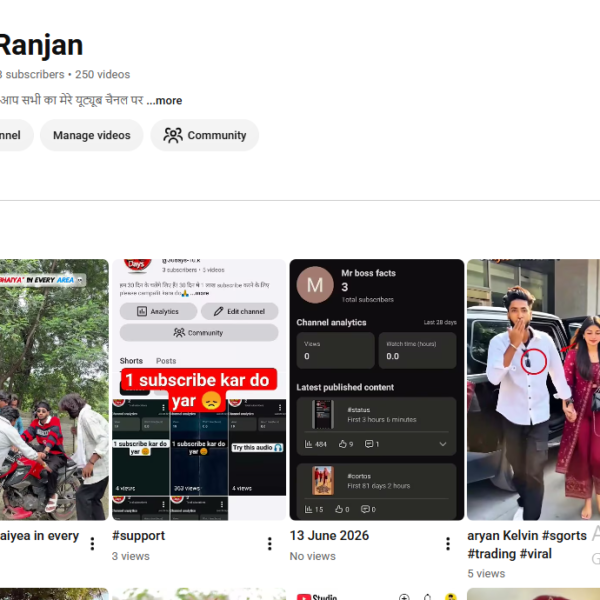600x600 pixels.
Task: Open 'aiyea in every' short title
Action: coord(39,535)
